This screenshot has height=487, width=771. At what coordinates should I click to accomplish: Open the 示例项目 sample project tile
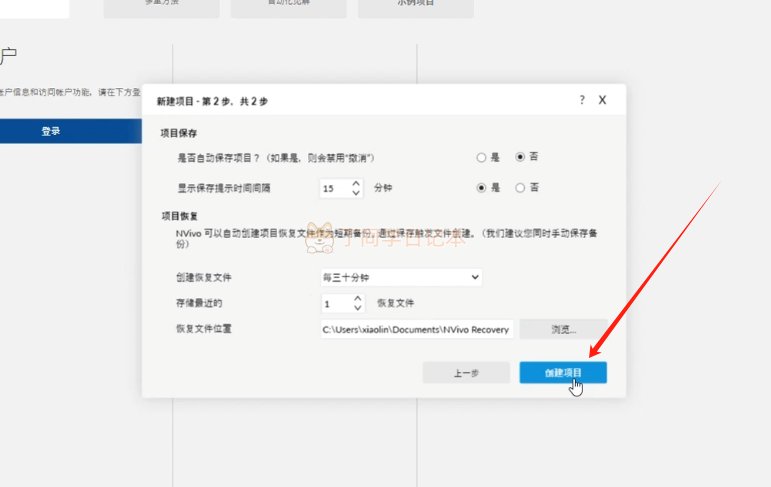[x=415, y=5]
